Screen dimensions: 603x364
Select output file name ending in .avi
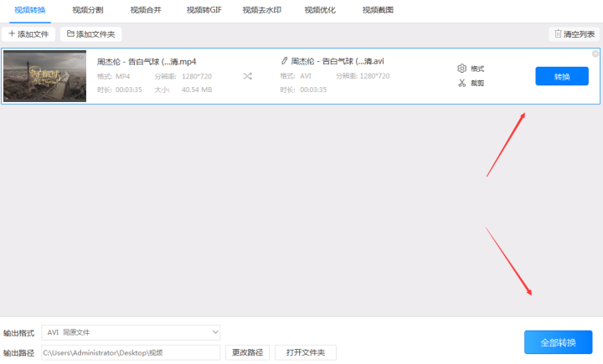(338, 61)
